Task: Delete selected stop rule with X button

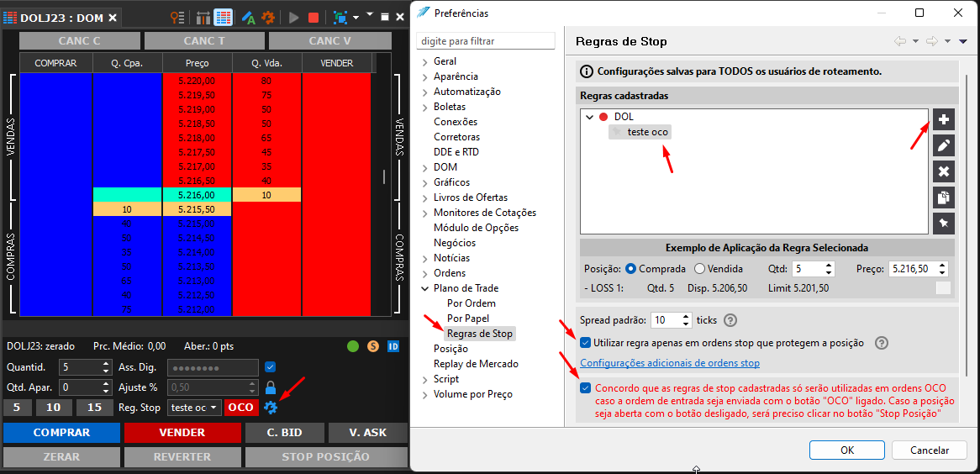Action: coord(944,171)
